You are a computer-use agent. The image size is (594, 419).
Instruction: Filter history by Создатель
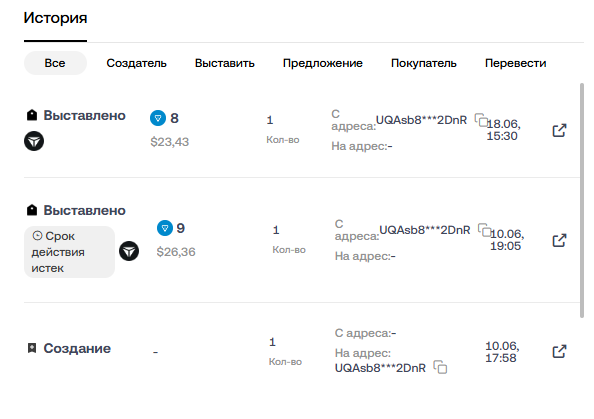tap(136, 63)
